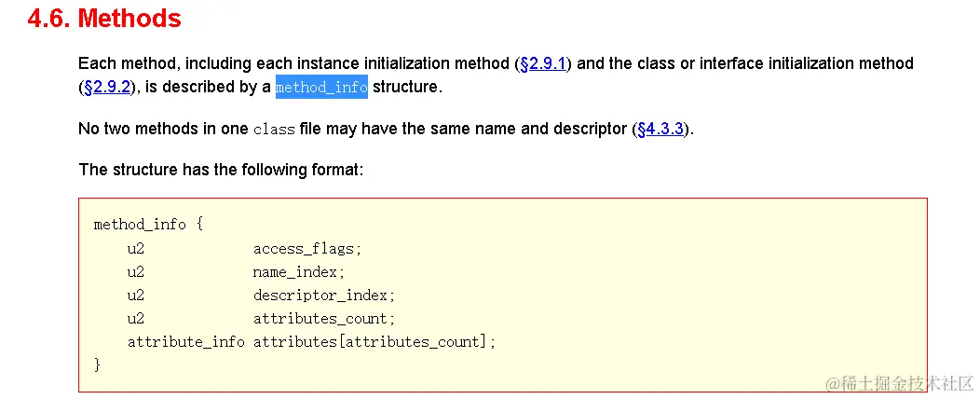This screenshot has width=980, height=399.
Task: Click 'attribute_info' type in the code block
Action: pos(185,342)
